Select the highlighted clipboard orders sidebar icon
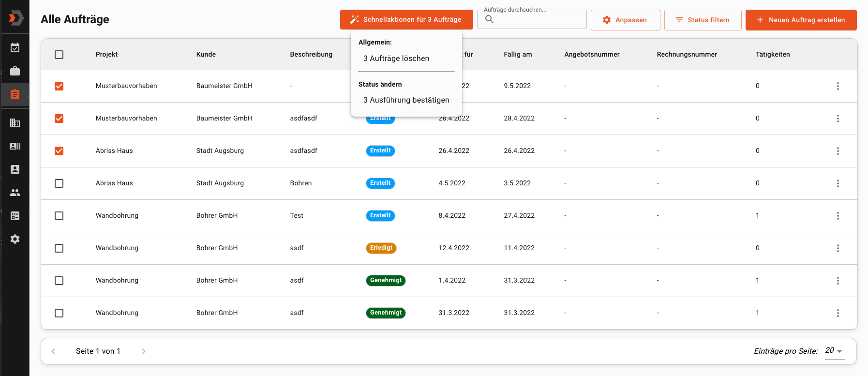The height and width of the screenshot is (376, 868). point(15,94)
